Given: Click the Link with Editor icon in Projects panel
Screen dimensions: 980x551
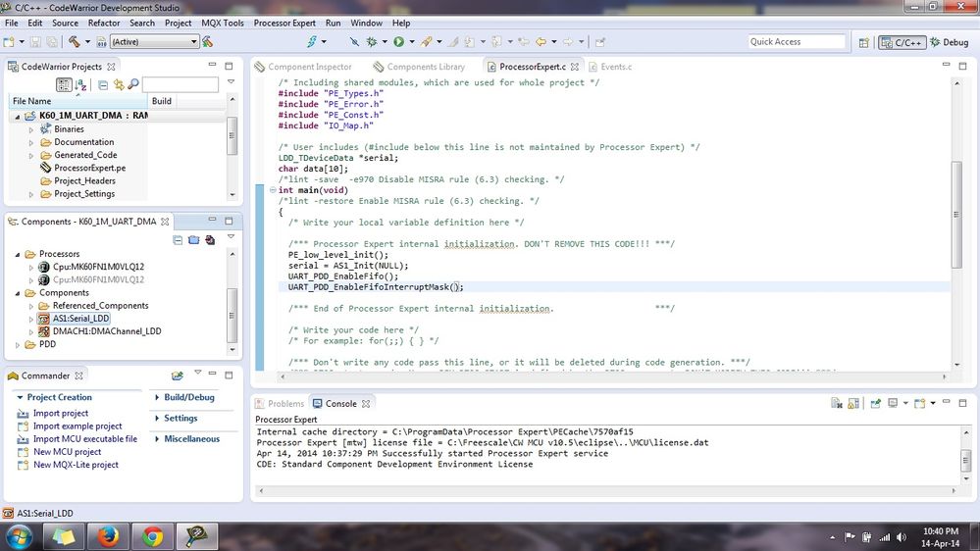Looking at the screenshot, I should click(118, 84).
